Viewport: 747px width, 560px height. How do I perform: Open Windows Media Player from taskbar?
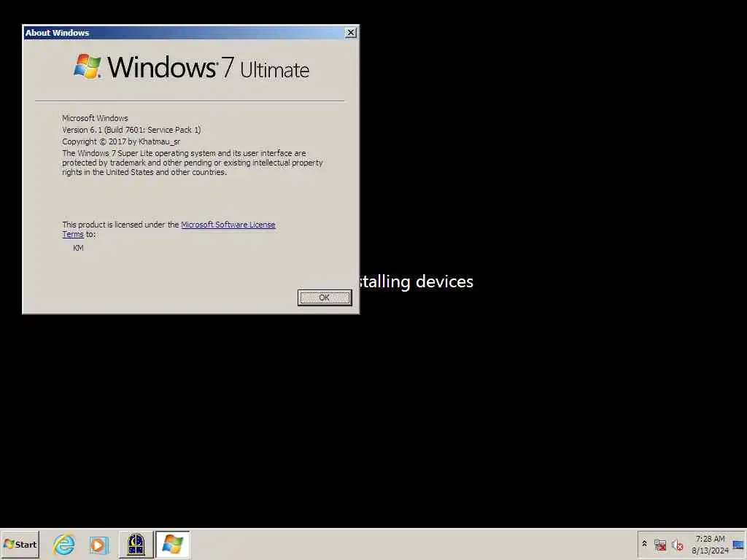(99, 545)
